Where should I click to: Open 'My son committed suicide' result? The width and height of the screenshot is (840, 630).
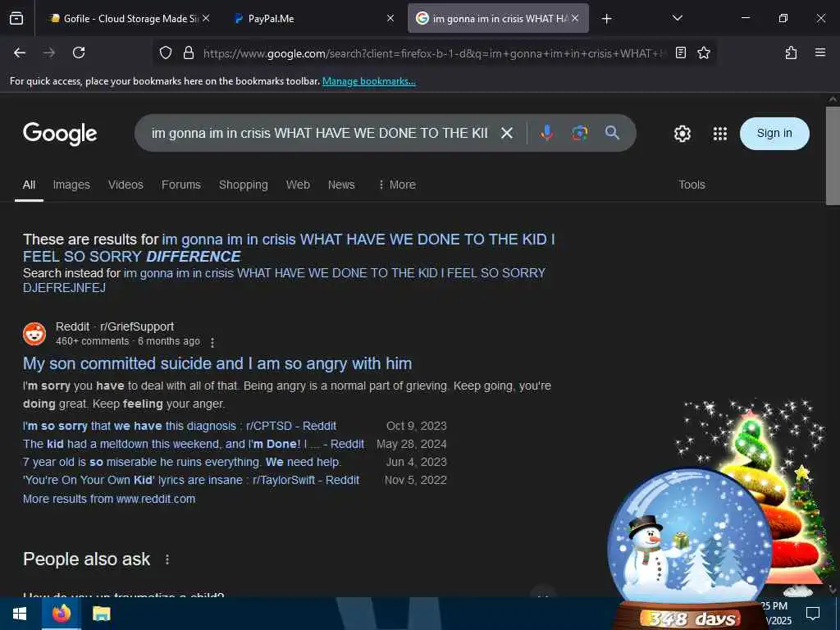coord(217,363)
